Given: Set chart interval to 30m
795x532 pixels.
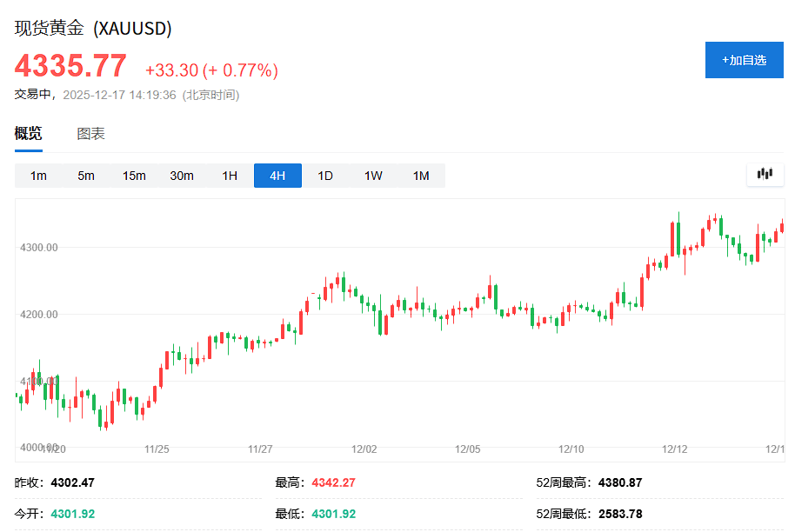Looking at the screenshot, I should coord(182,176).
